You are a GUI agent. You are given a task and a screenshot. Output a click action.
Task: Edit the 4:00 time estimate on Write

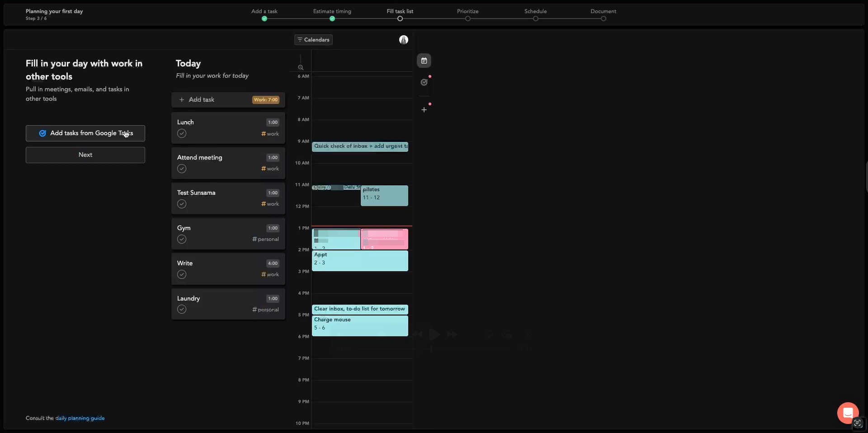(273, 263)
